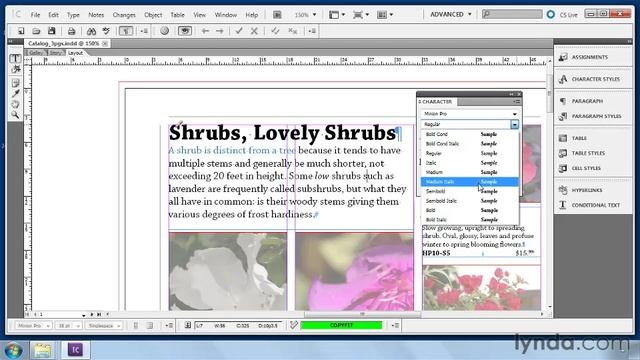Click the InCopy taskbar icon
This screenshot has width=640, height=360.
coord(76,350)
